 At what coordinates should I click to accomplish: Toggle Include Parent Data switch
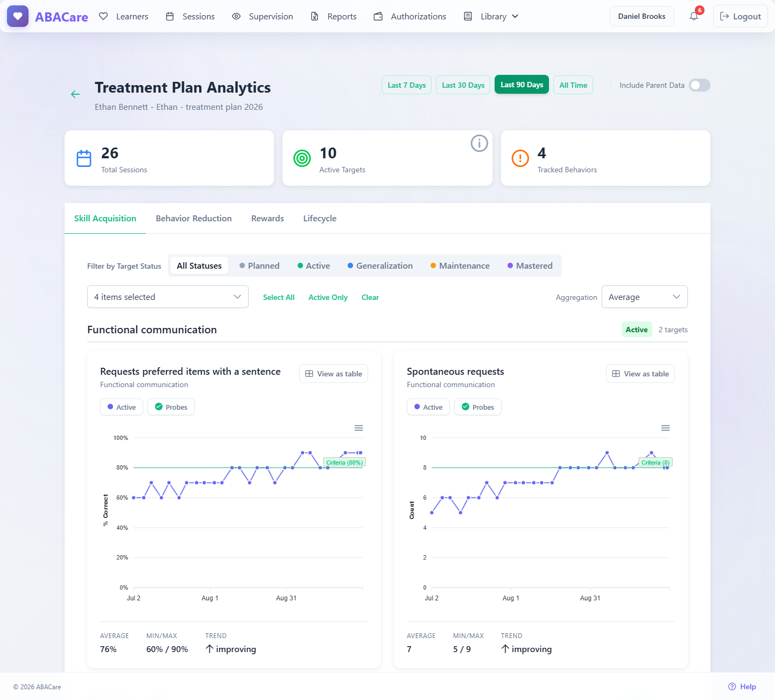[700, 85]
